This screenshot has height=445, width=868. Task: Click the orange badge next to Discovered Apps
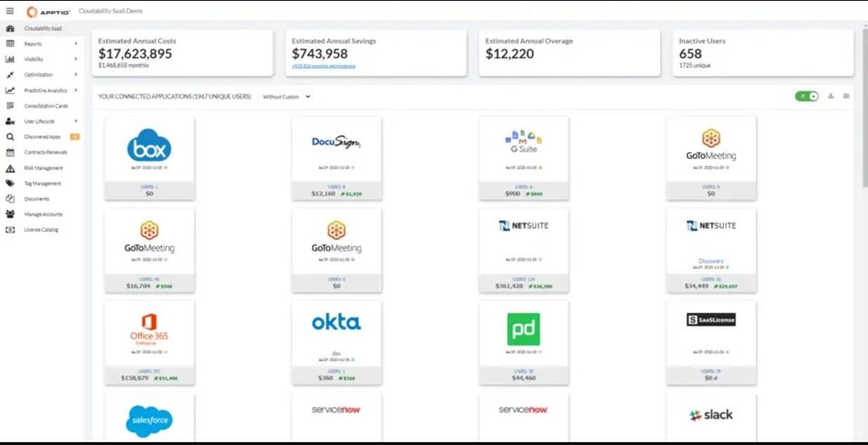click(75, 137)
